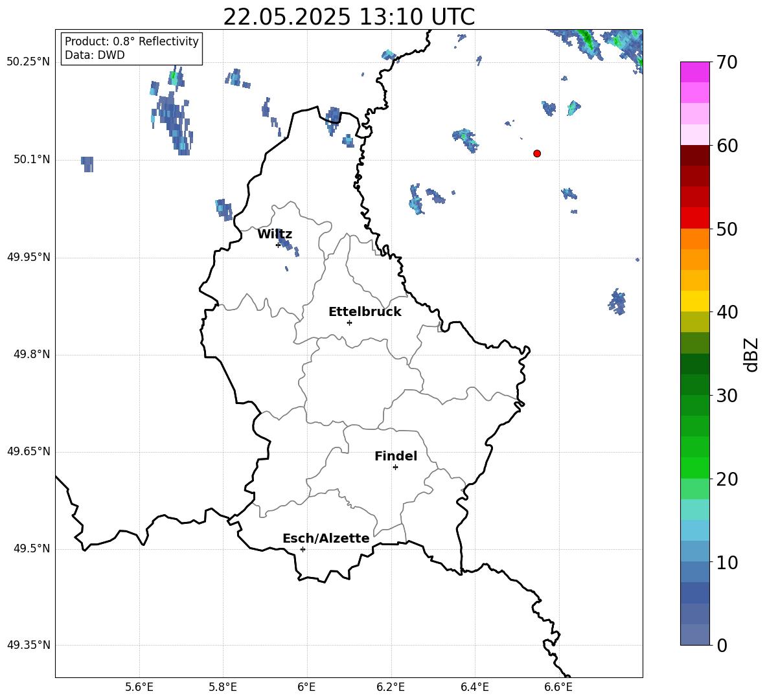Click the 5.8°E longitude label
Viewport: 767px width, 700px height.
click(223, 687)
